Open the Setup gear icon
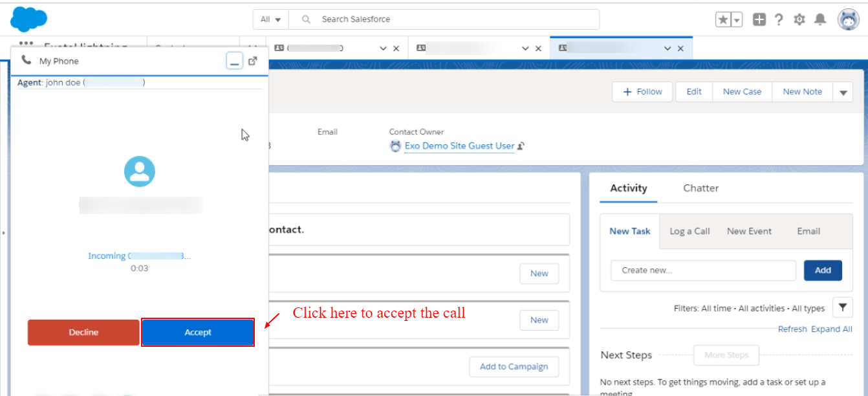 [799, 19]
